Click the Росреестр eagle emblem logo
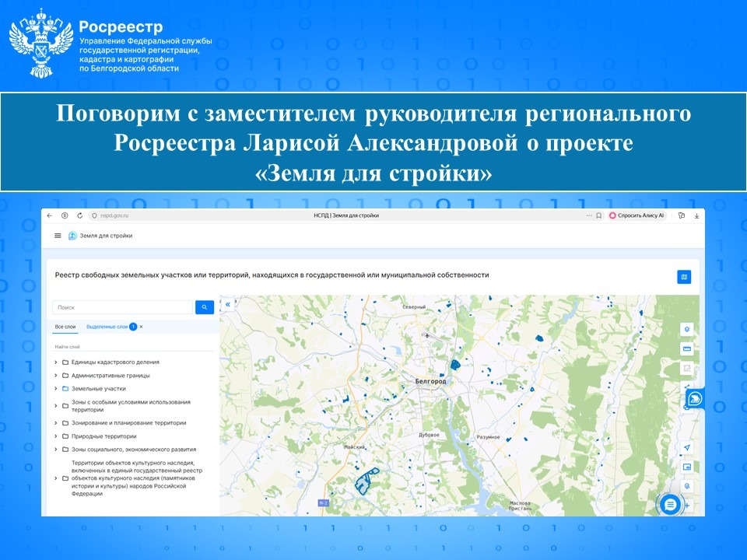The image size is (747, 560). 41,44
